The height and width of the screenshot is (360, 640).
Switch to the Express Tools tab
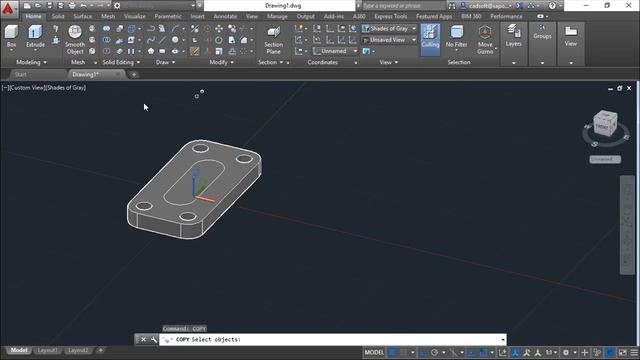pos(391,16)
